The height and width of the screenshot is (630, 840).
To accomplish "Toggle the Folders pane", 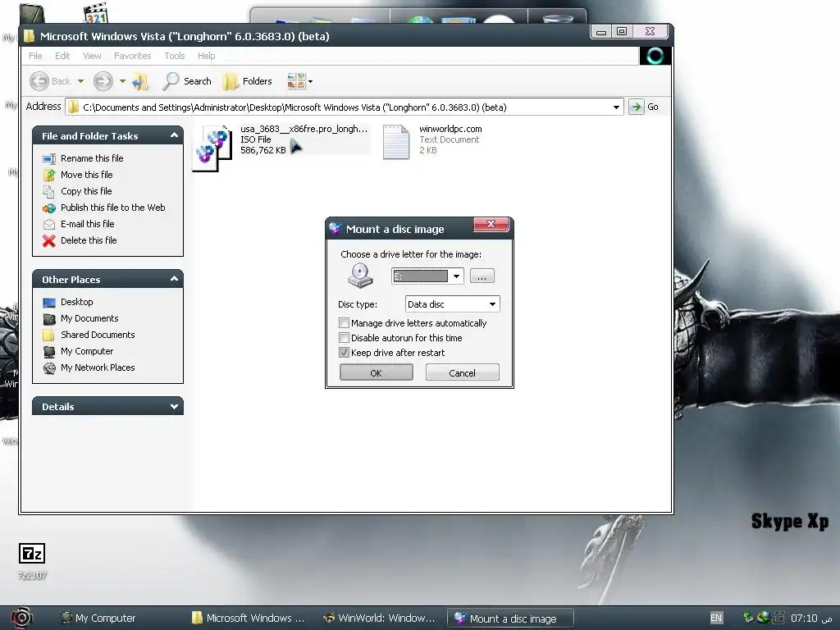I will click(x=248, y=81).
